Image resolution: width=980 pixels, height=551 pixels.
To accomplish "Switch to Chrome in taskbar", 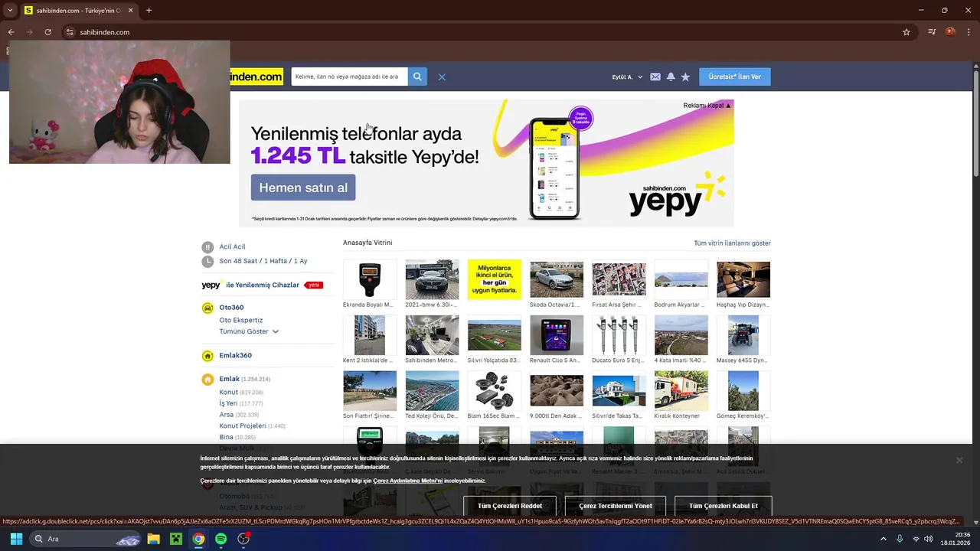I will click(198, 539).
